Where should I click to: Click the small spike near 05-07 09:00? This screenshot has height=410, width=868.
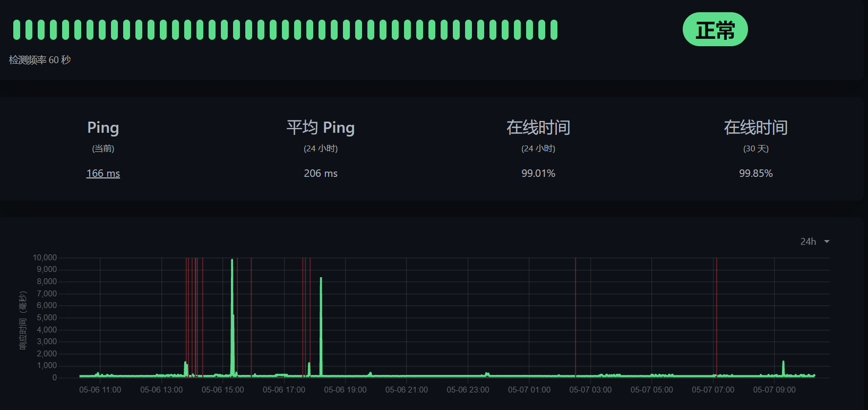click(x=783, y=368)
